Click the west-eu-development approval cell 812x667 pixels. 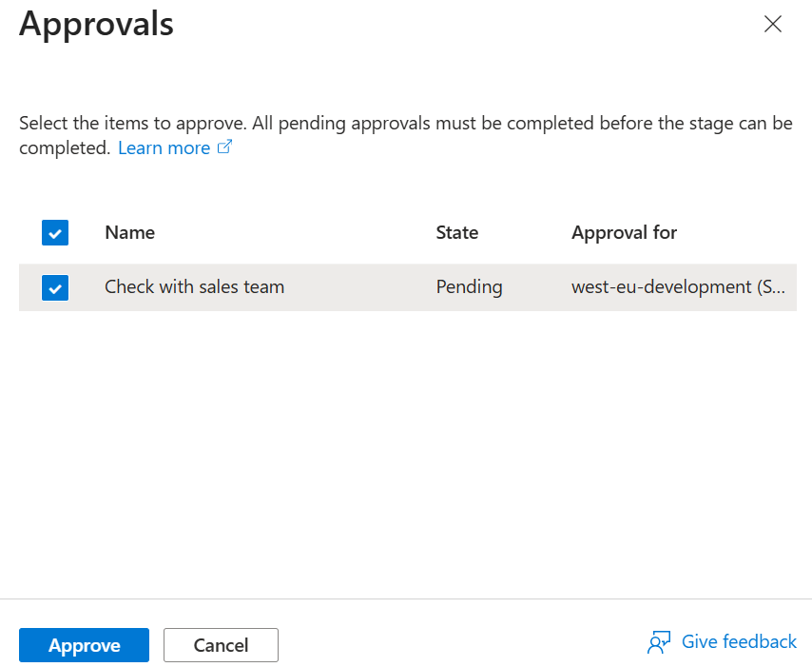(x=678, y=287)
